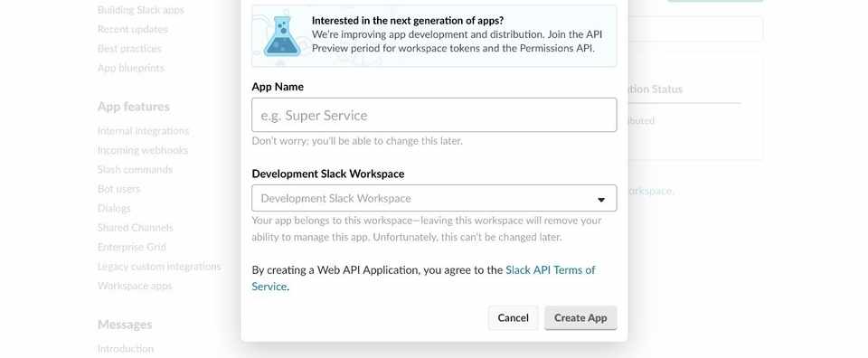
Task: Open App blueprints sidebar link
Action: tap(130, 68)
